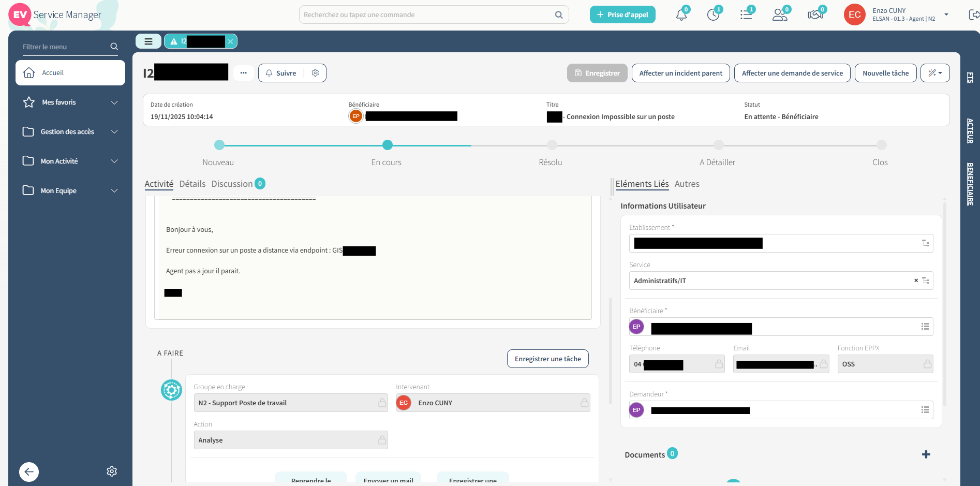Click the Groupe en charge field
The height and width of the screenshot is (486, 980).
coord(291,403)
